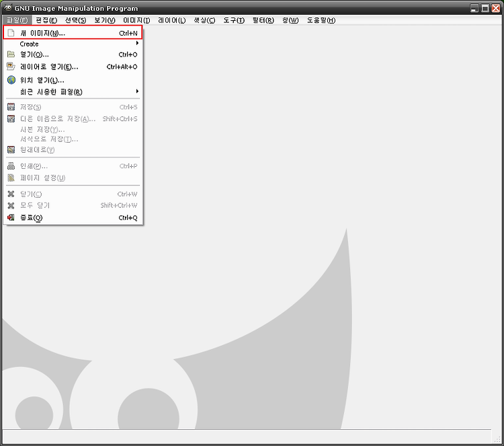Maximize the GIMP window
Viewport: 504px width, 446px height.
[x=485, y=8]
